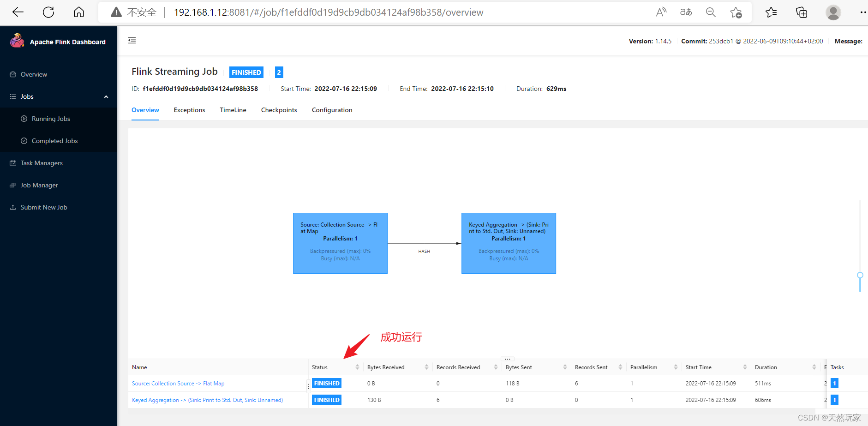Click FINISHED badge in Keyed Aggregation row

[327, 400]
